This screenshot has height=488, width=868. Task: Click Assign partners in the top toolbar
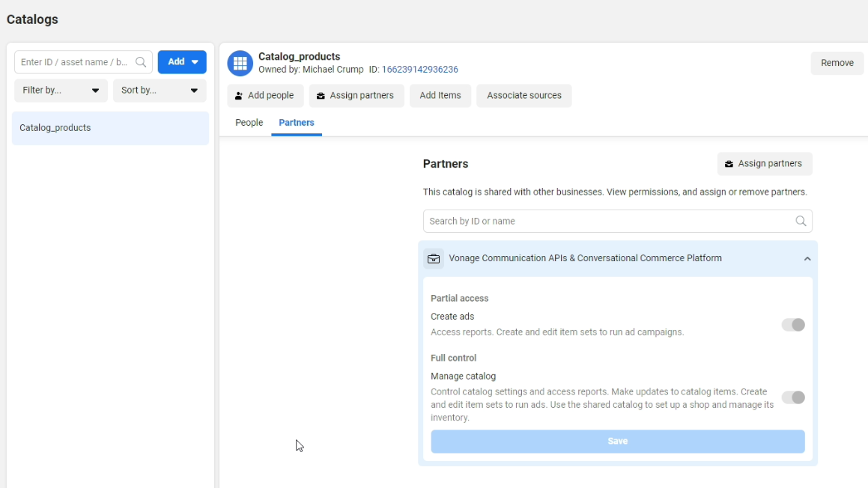[356, 95]
